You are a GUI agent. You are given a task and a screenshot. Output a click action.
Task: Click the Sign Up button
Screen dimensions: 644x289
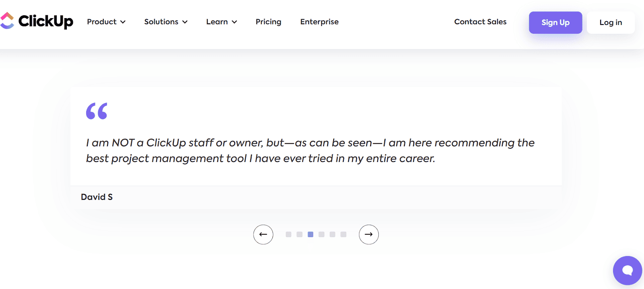tap(555, 23)
